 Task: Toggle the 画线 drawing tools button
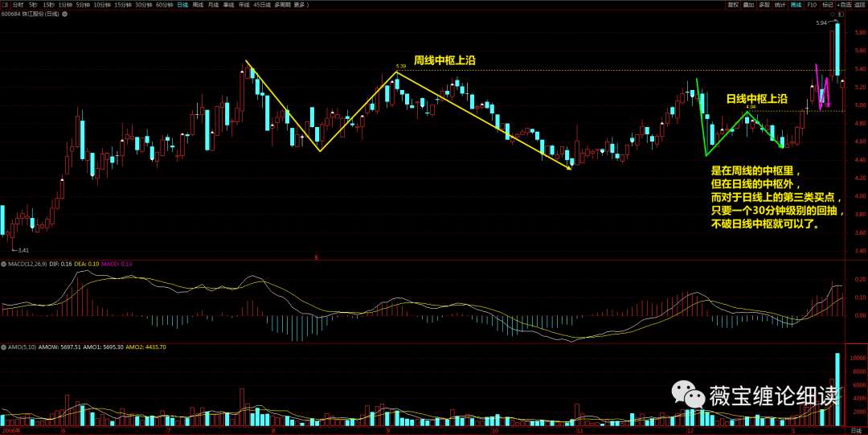point(796,5)
